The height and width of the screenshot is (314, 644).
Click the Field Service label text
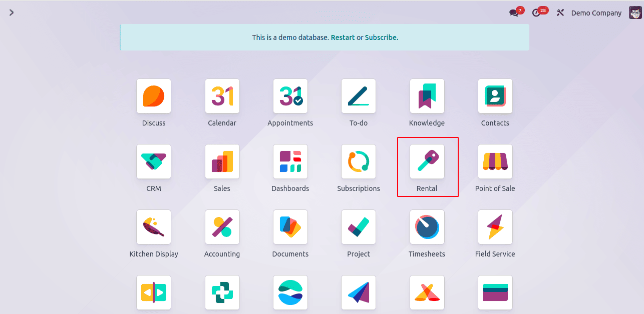point(495,254)
